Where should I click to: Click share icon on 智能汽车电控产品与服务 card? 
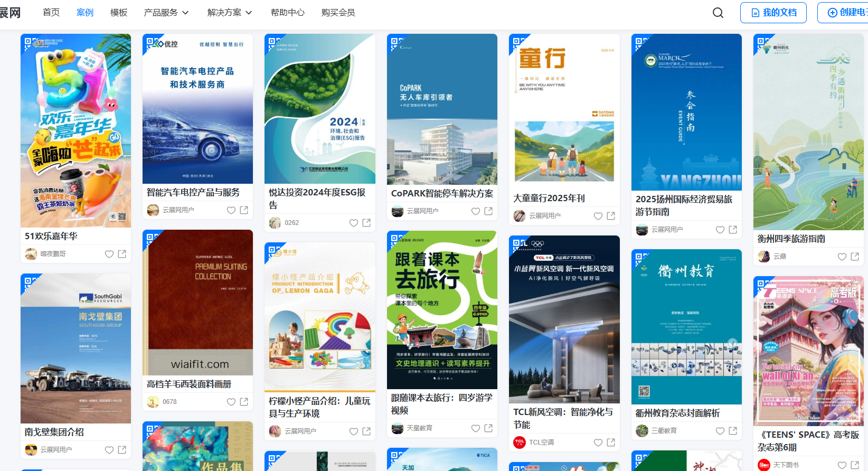click(244, 210)
